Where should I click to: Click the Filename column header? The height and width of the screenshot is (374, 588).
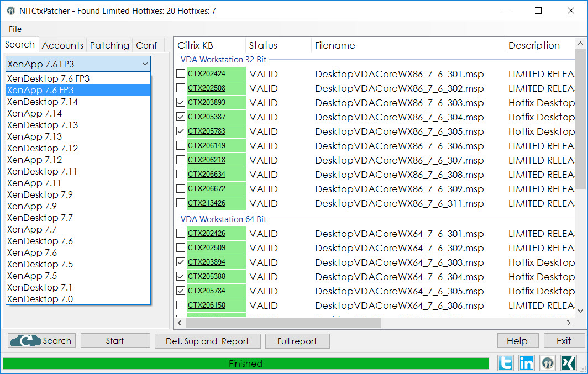click(408, 45)
